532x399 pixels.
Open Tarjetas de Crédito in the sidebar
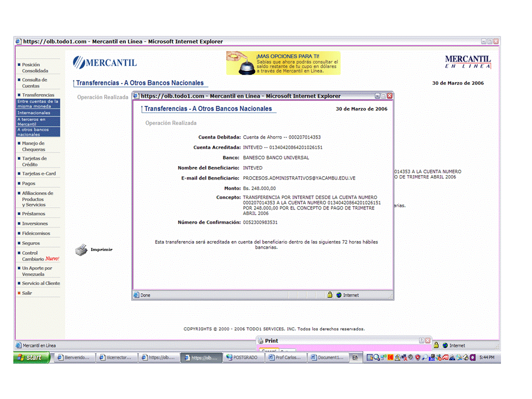(34, 161)
